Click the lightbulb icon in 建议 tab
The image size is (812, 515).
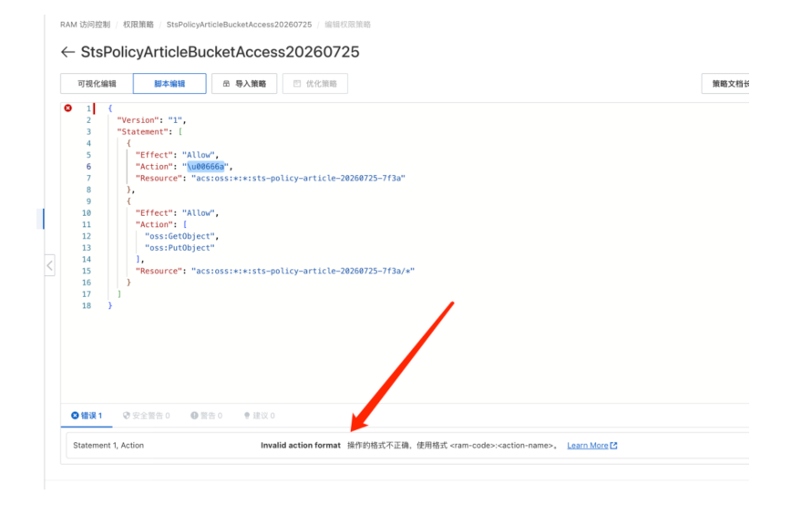click(x=247, y=416)
